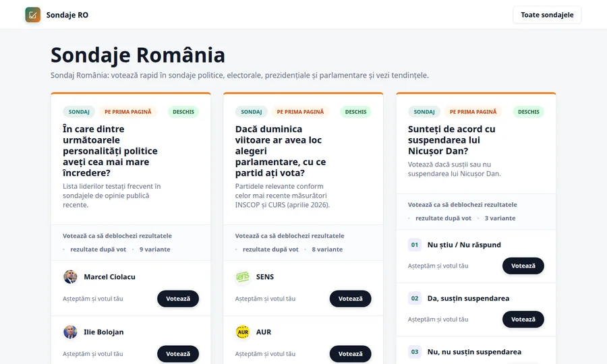Click the Sondaje RO logo icon
The width and height of the screenshot is (607, 364).
33,15
